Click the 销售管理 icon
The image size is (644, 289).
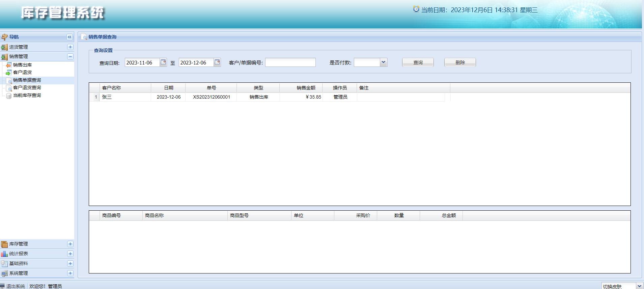(4, 57)
